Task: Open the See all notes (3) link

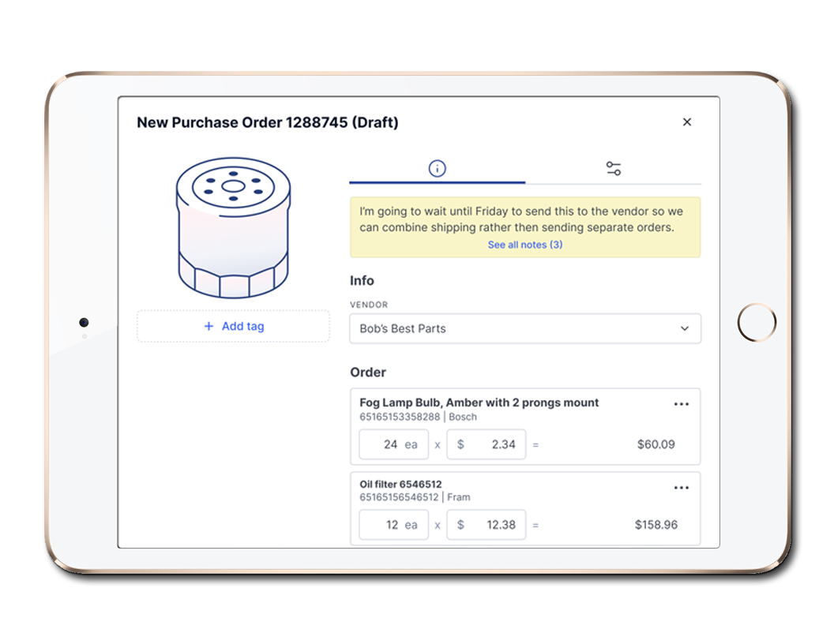Action: (525, 245)
